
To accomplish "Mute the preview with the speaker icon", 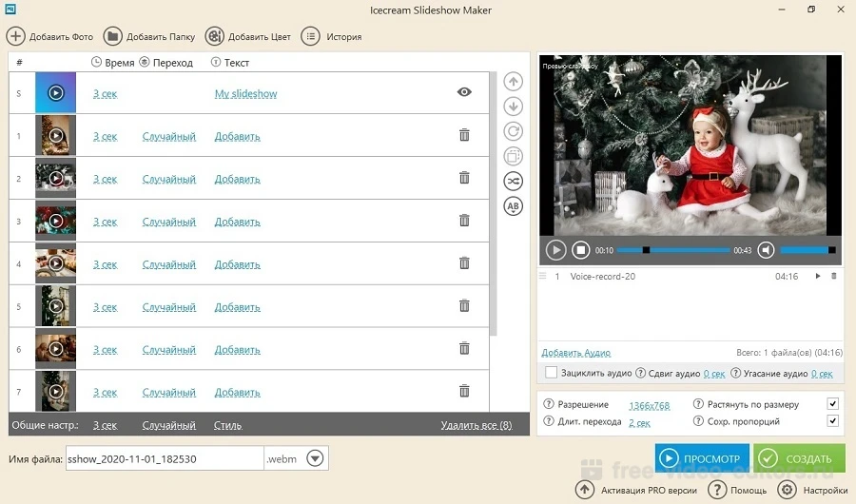I will point(765,250).
